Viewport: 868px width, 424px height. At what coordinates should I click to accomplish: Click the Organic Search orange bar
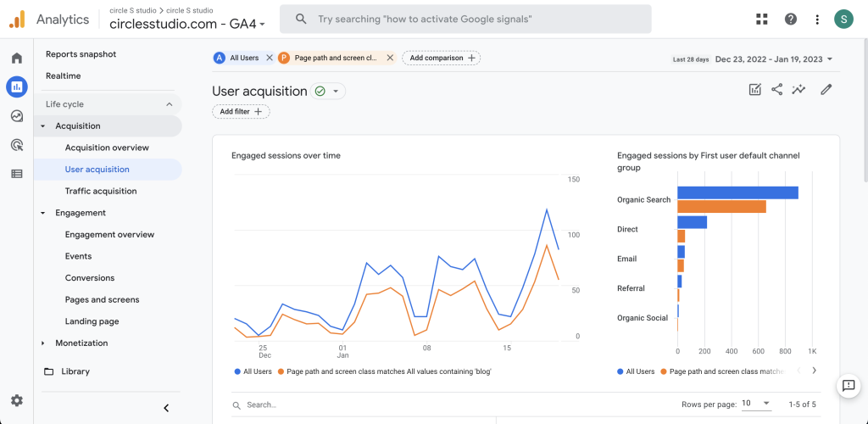722,206
